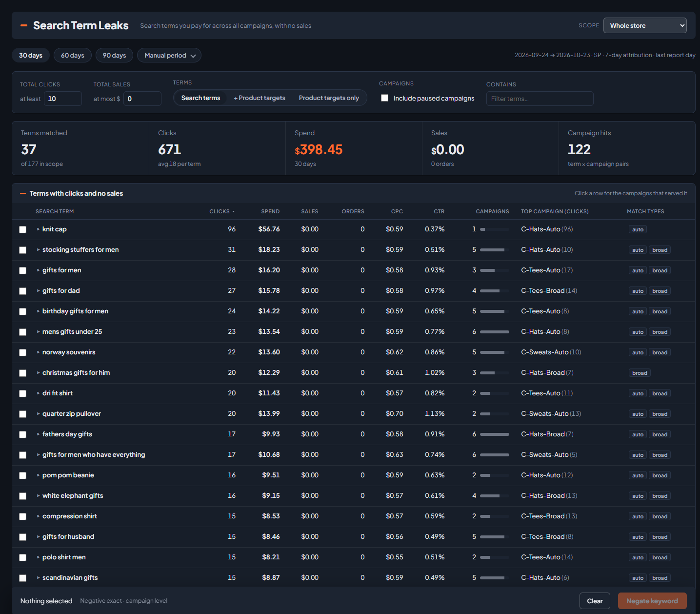700x614 pixels.
Task: Edit the 'at most $' total sales field
Action: point(142,99)
